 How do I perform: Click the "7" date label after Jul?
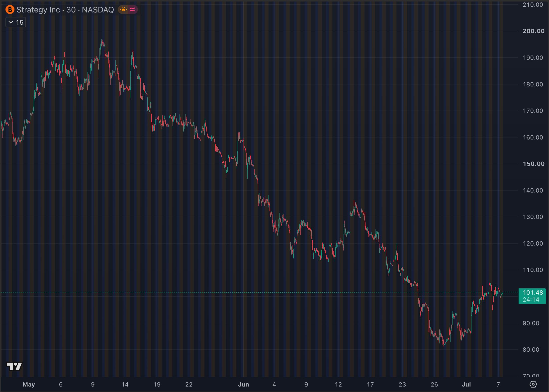pos(498,385)
